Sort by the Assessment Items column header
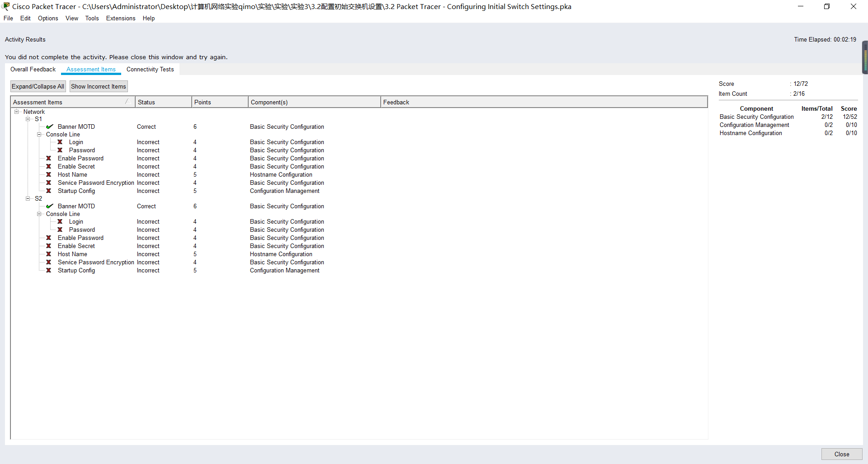Image resolution: width=868 pixels, height=464 pixels. (73, 102)
